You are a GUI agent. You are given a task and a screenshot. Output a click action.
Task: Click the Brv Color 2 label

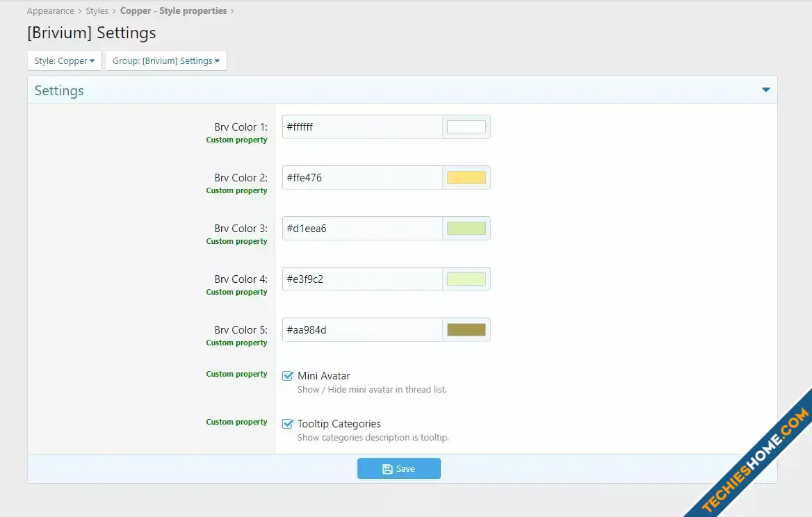click(241, 177)
